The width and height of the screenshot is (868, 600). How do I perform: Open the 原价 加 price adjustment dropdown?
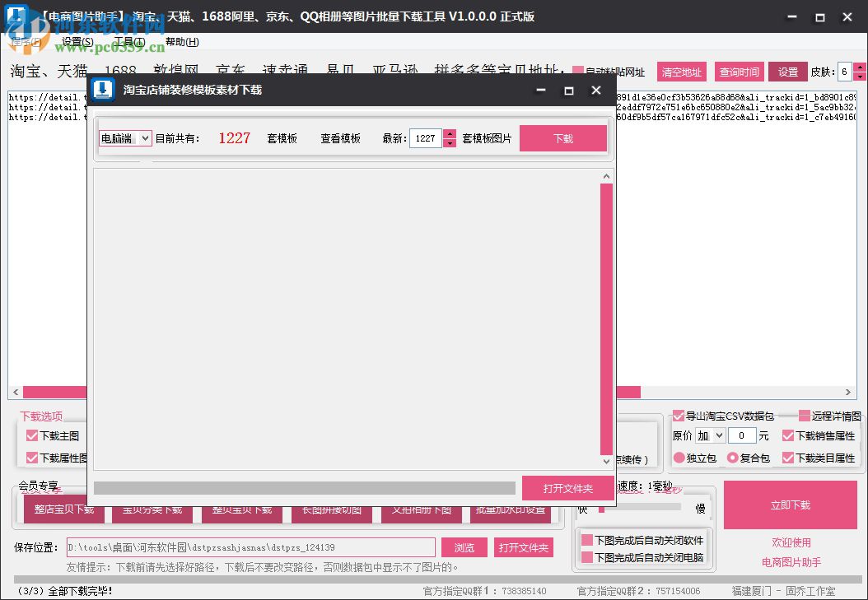[x=710, y=435]
